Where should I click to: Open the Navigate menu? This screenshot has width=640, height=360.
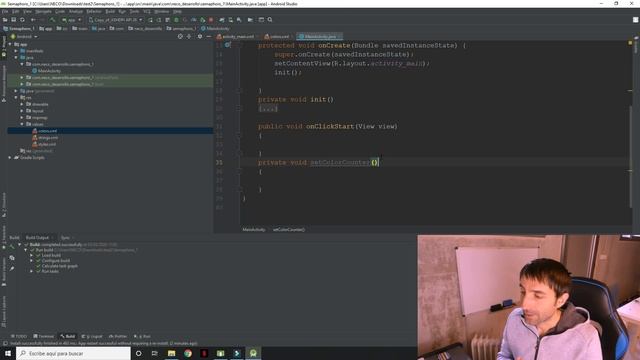click(43, 11)
